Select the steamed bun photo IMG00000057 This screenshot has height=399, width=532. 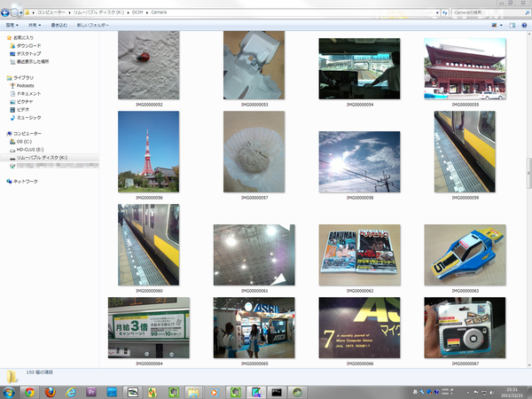click(254, 152)
